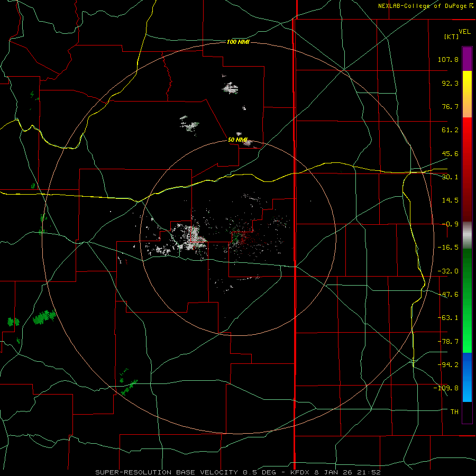476x476 pixels.
Task: Click the blue segment of velocity color bar
Action: point(467,377)
